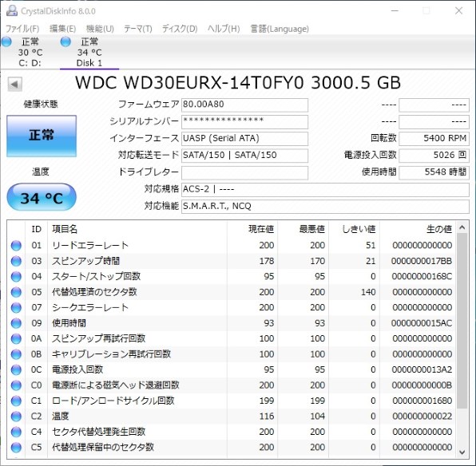Open the ヘルプ(H) menu
The height and width of the screenshot is (466, 476).
point(224,29)
